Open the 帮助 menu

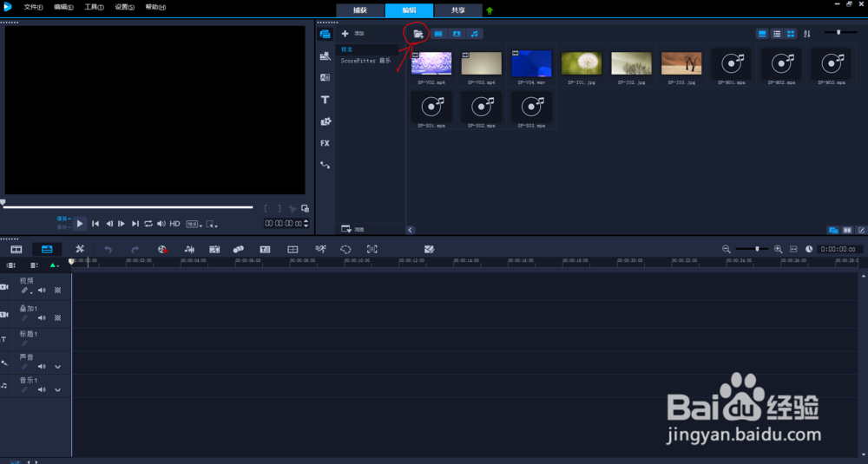tap(155, 7)
